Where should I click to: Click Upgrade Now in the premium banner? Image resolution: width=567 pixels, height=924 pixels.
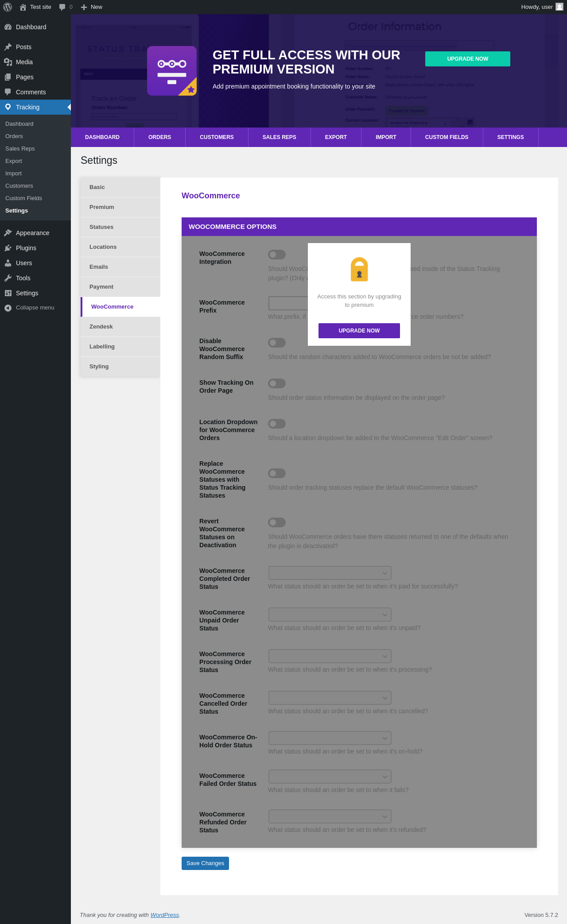tap(468, 59)
